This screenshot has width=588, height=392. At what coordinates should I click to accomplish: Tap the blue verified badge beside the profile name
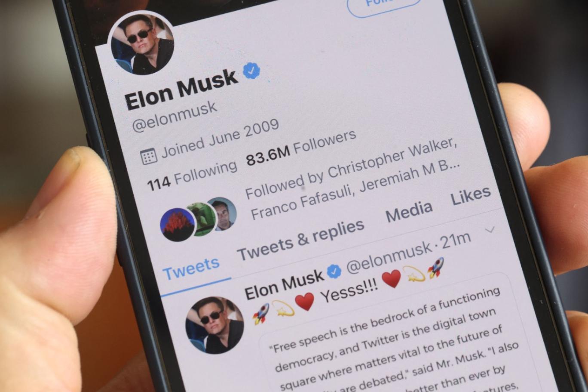click(251, 70)
